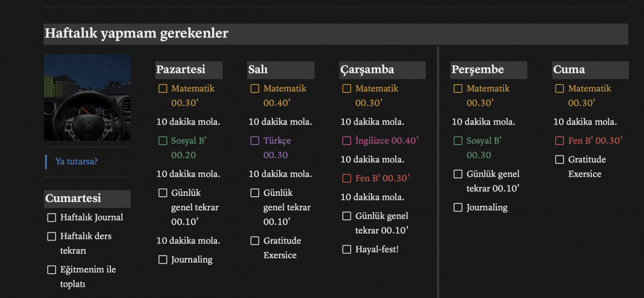Toggle the Gratitude Exersice checkbox under Salı
The image size is (644, 298).
(x=255, y=241)
